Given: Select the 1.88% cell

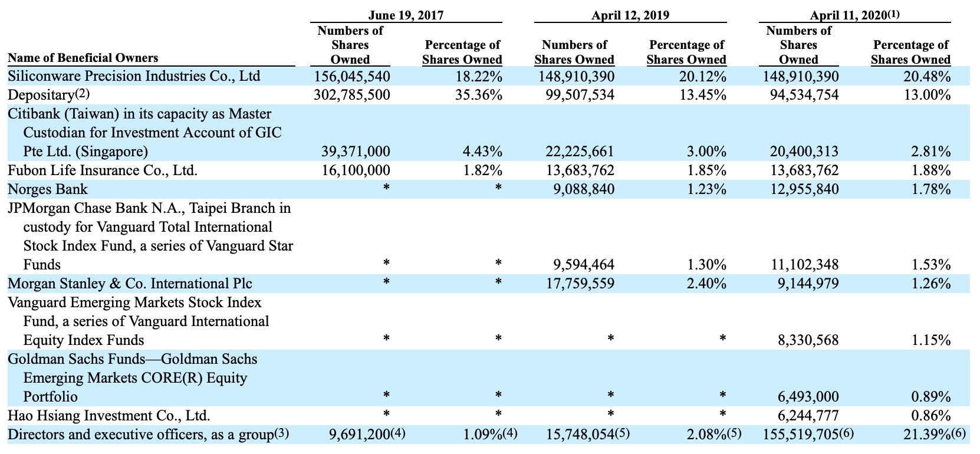Looking at the screenshot, I should 931,170.
